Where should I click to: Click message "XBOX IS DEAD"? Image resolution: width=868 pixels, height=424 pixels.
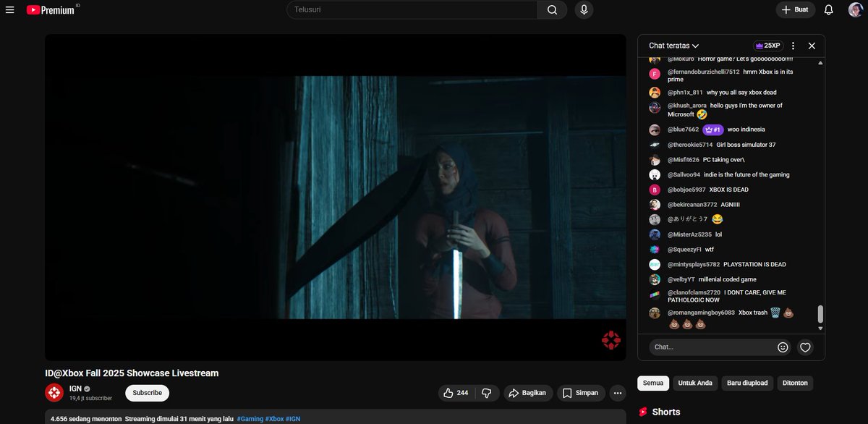point(729,190)
